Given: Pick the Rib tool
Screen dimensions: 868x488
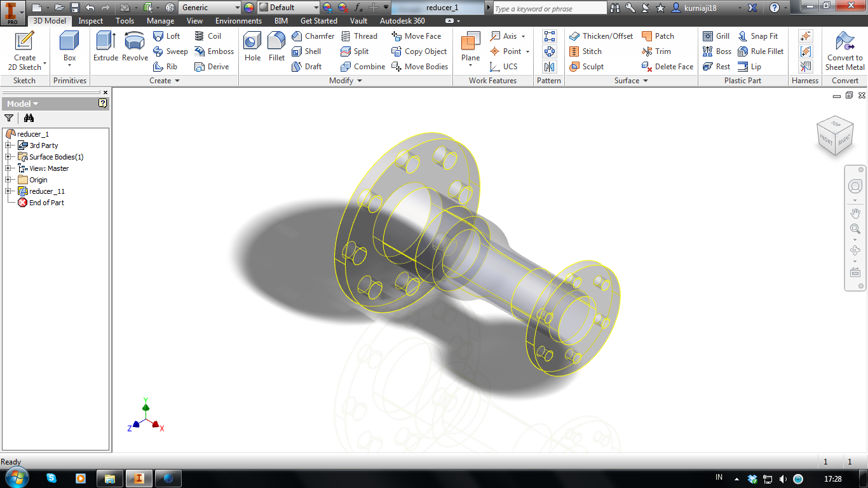Looking at the screenshot, I should (165, 67).
